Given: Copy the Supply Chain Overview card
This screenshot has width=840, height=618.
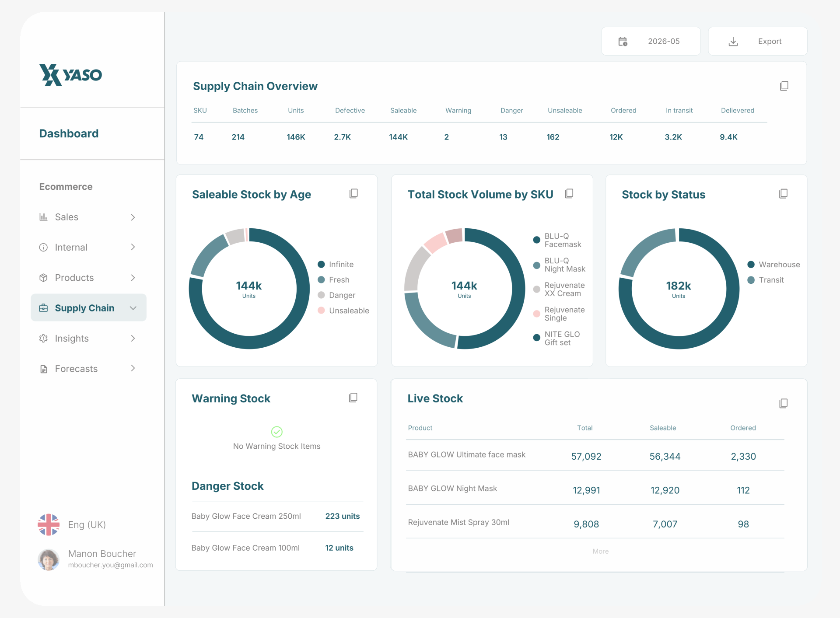Looking at the screenshot, I should pyautogui.click(x=784, y=86).
